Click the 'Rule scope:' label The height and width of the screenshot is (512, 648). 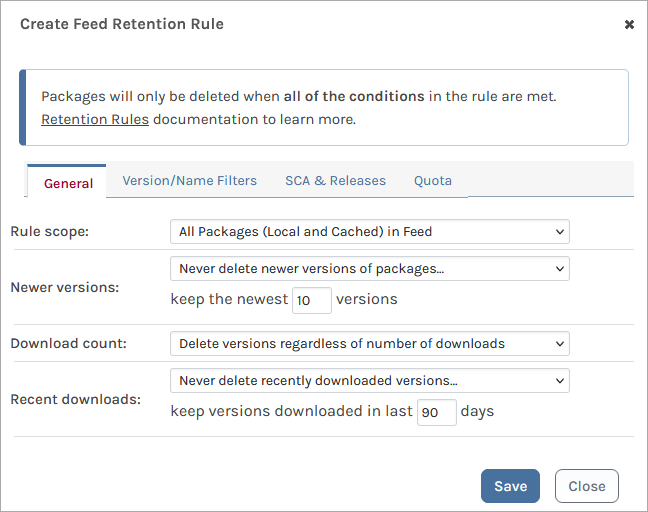(x=50, y=232)
